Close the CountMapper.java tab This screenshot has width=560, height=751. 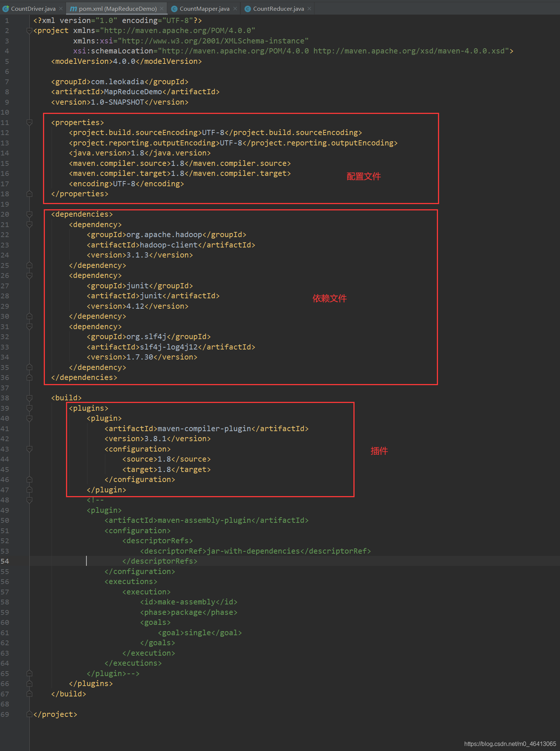[x=235, y=9]
